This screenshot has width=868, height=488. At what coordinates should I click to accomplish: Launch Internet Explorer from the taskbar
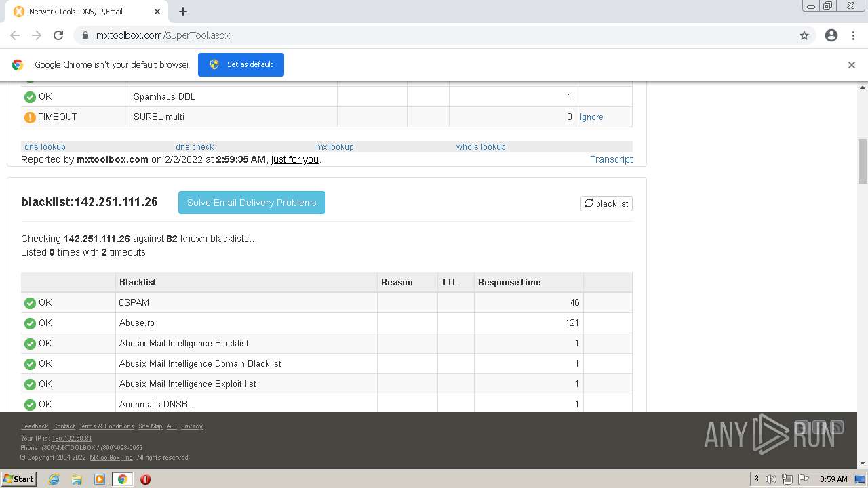tap(54, 479)
